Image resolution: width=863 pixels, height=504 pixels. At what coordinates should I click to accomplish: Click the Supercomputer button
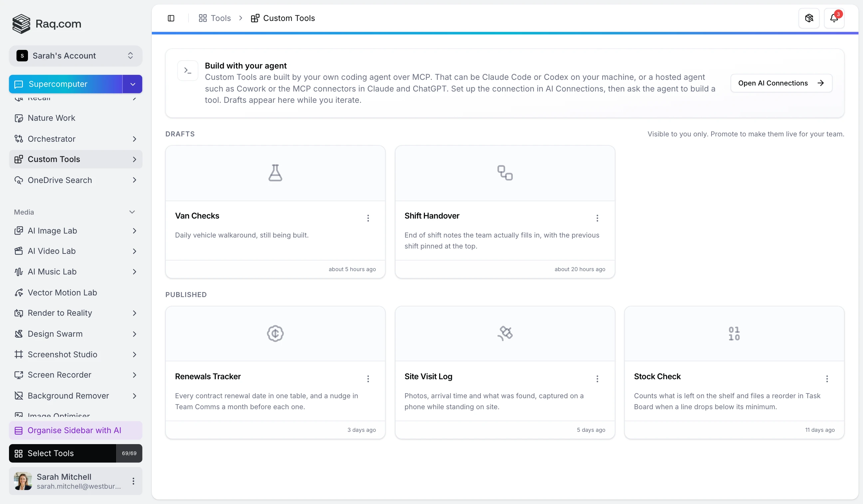(66, 84)
